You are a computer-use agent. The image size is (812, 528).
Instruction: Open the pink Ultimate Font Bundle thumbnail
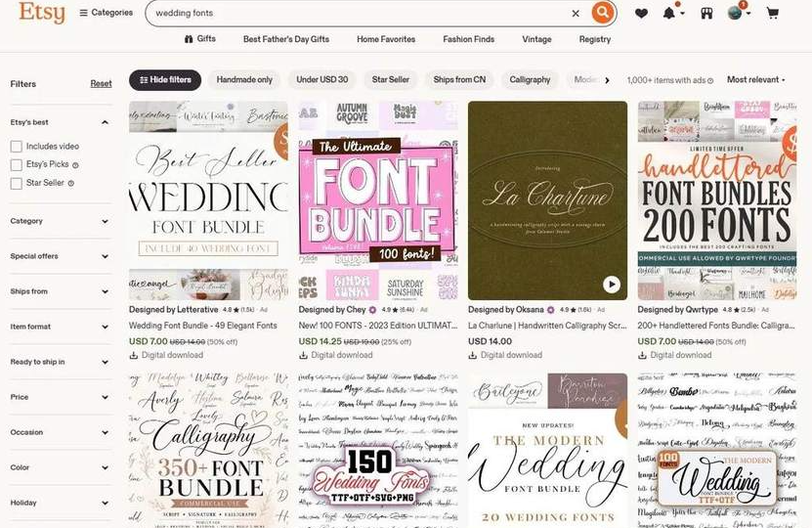[x=378, y=200]
